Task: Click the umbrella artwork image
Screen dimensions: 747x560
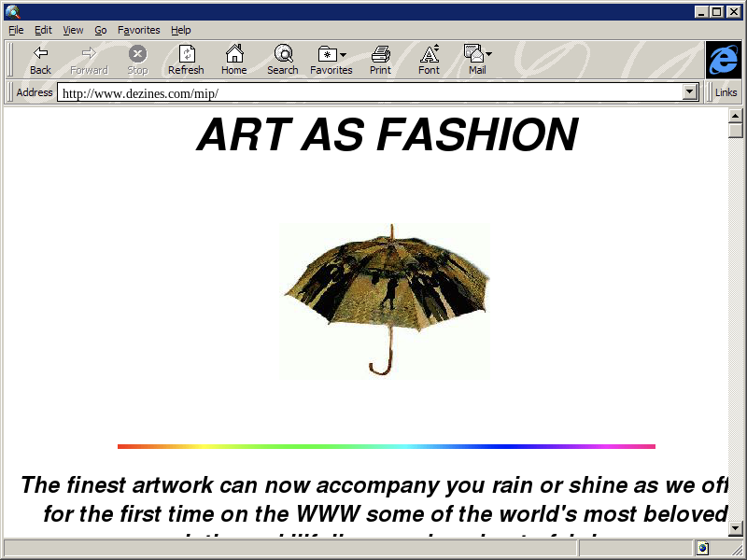Action: tap(386, 301)
